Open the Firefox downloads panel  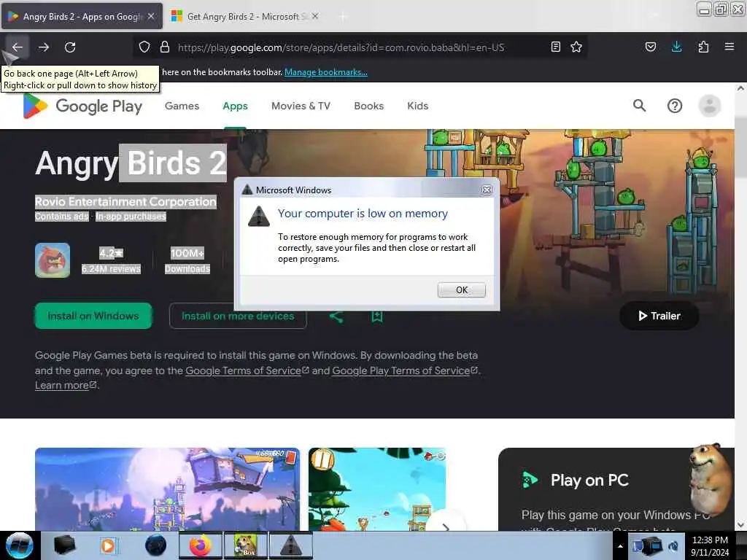coord(676,47)
